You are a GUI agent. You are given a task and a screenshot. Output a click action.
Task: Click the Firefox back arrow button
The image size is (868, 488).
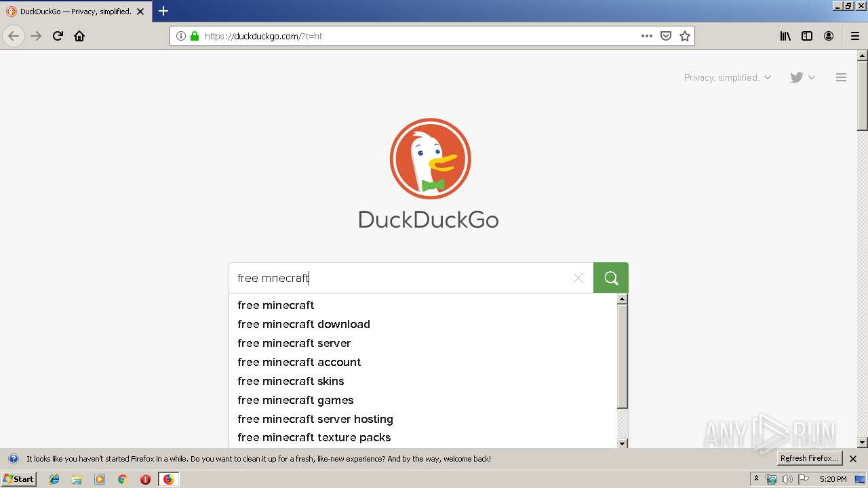[x=14, y=36]
